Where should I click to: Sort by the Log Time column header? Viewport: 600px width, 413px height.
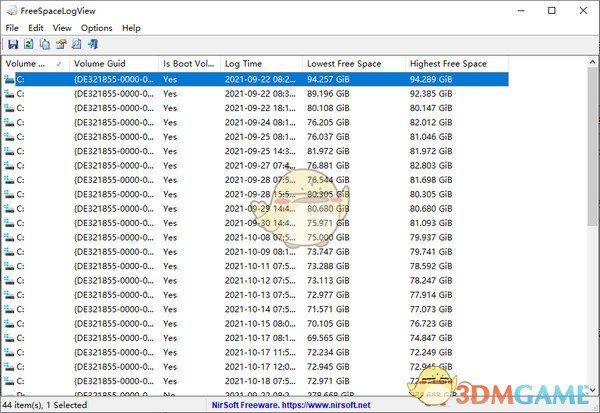[261, 64]
